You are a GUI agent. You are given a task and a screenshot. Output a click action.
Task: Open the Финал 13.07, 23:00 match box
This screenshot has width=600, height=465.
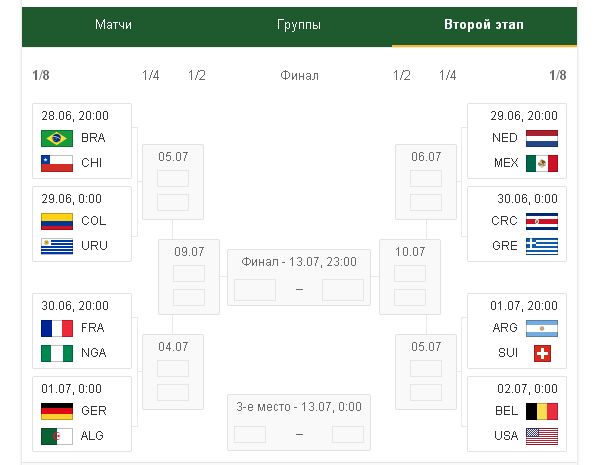coord(298,277)
